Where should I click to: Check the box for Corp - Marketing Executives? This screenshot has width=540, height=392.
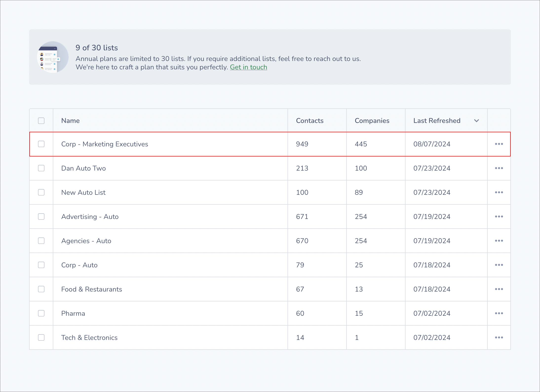pos(41,144)
